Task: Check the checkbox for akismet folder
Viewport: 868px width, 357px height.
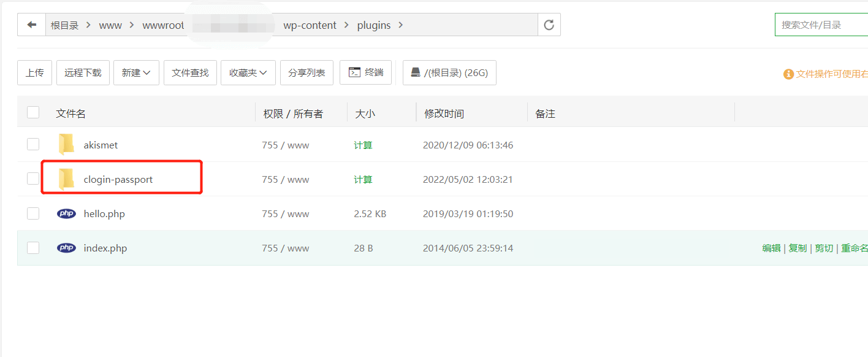Action: coord(32,145)
